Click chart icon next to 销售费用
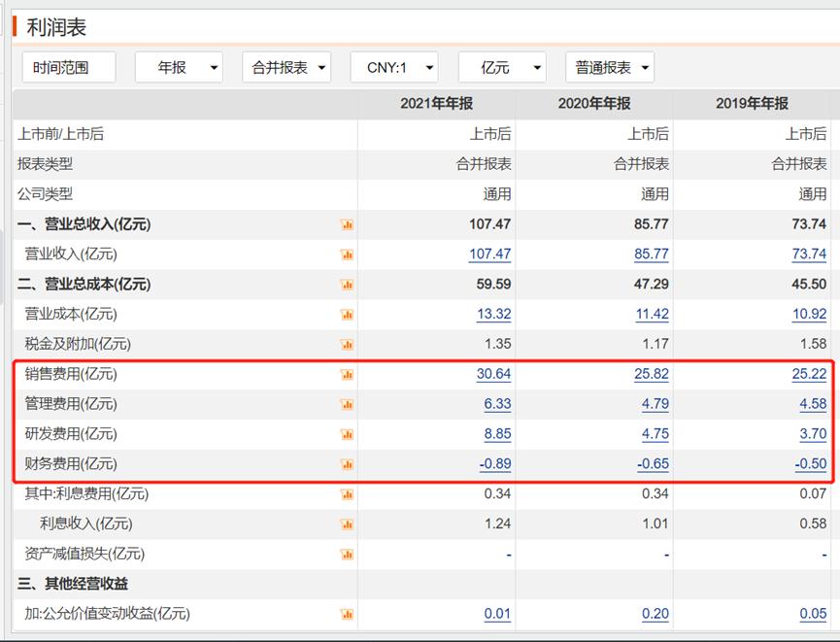Image resolution: width=840 pixels, height=642 pixels. coord(347,375)
